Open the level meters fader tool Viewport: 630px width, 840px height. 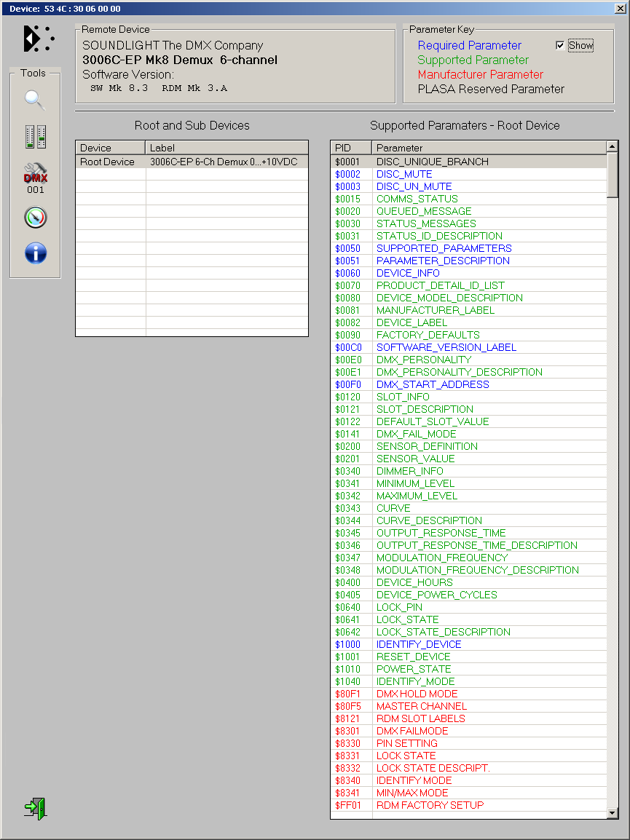(x=35, y=137)
